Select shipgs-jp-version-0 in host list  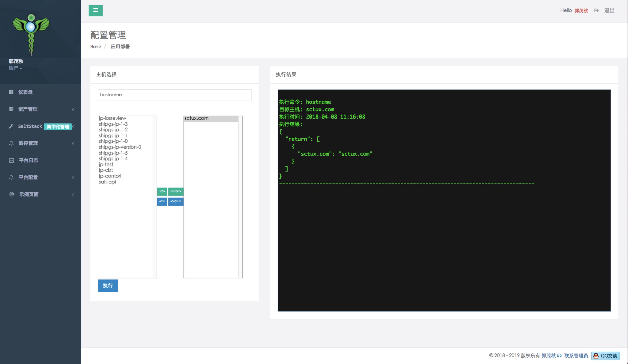(x=120, y=147)
